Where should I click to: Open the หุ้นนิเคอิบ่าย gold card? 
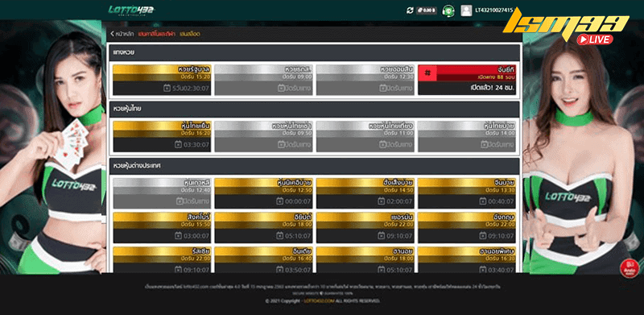264,193
